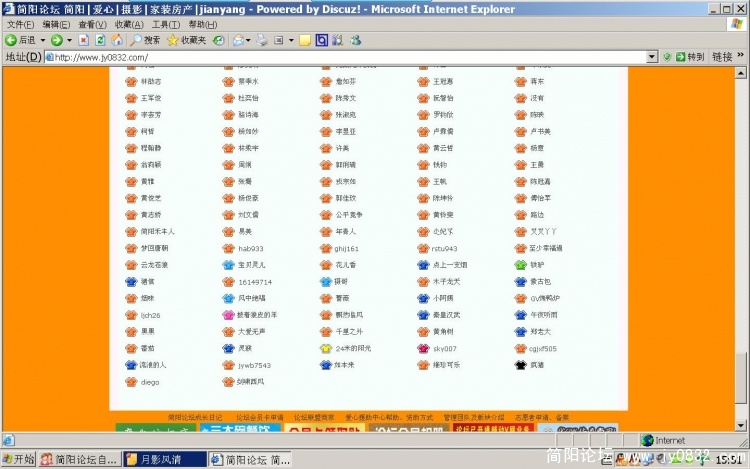Open member link cgjxf505
750x469 pixels.
click(x=543, y=349)
